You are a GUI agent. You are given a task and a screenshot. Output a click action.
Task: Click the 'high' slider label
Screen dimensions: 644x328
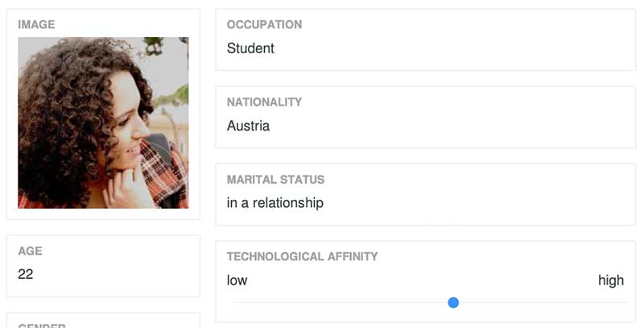611,280
